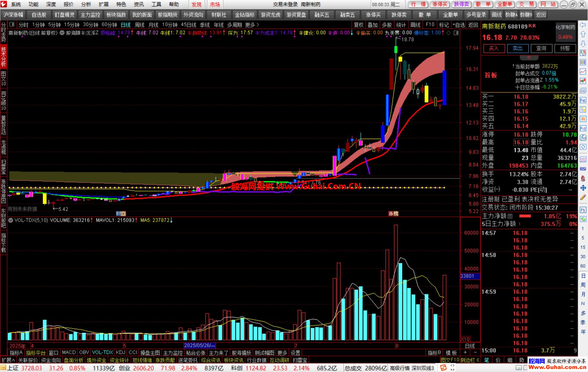Screen dimensions: 588x372
Task: Click the red dollar sign icon
Action: pos(583,178)
